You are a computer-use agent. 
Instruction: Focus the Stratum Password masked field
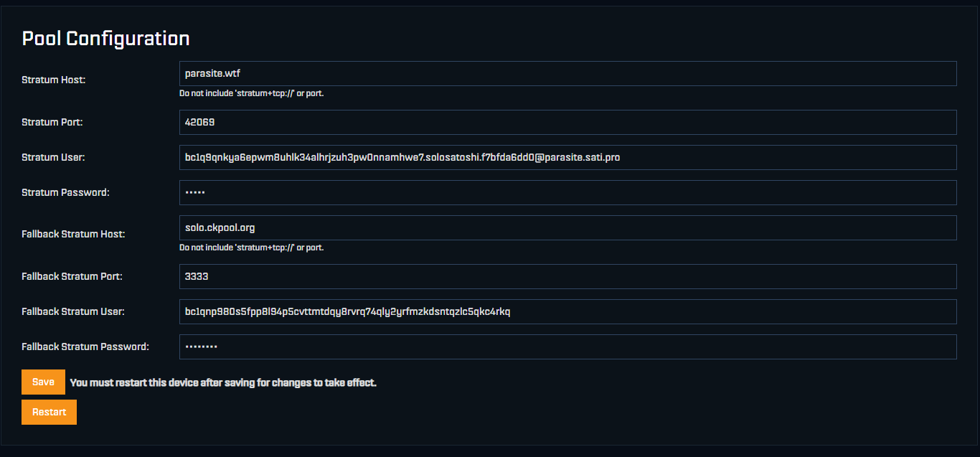coord(567,192)
